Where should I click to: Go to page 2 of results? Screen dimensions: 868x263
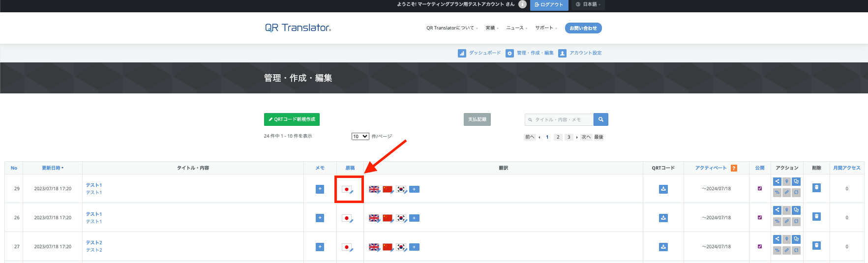click(558, 137)
